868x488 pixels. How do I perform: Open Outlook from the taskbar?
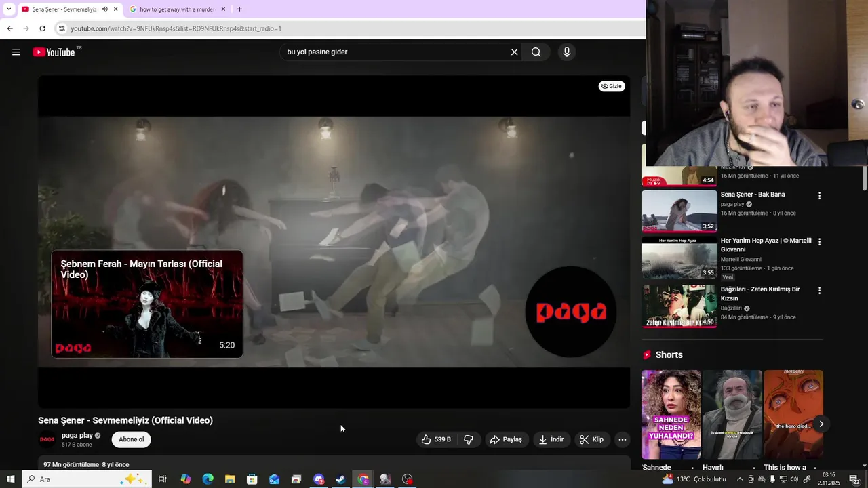(x=274, y=479)
